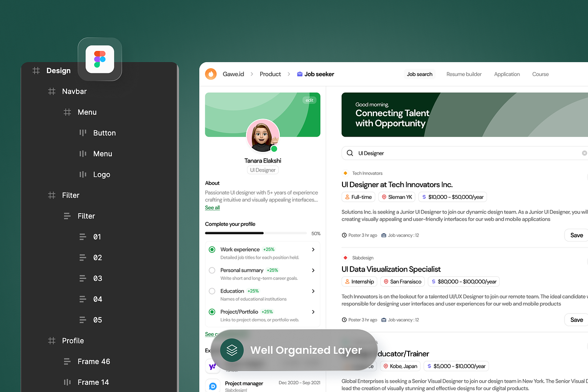Click the Internship job tag
This screenshot has height=392, width=588.
tap(360, 282)
